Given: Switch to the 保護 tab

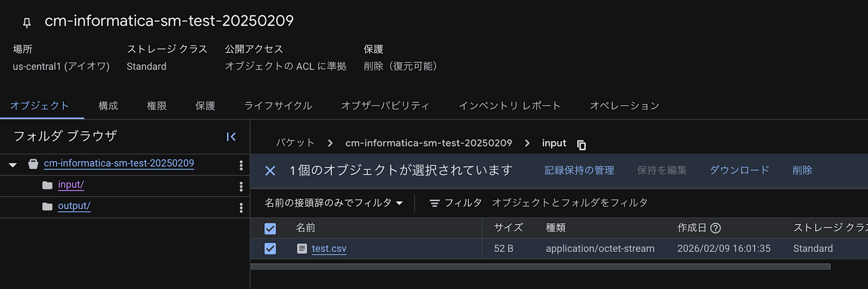Looking at the screenshot, I should pos(205,106).
